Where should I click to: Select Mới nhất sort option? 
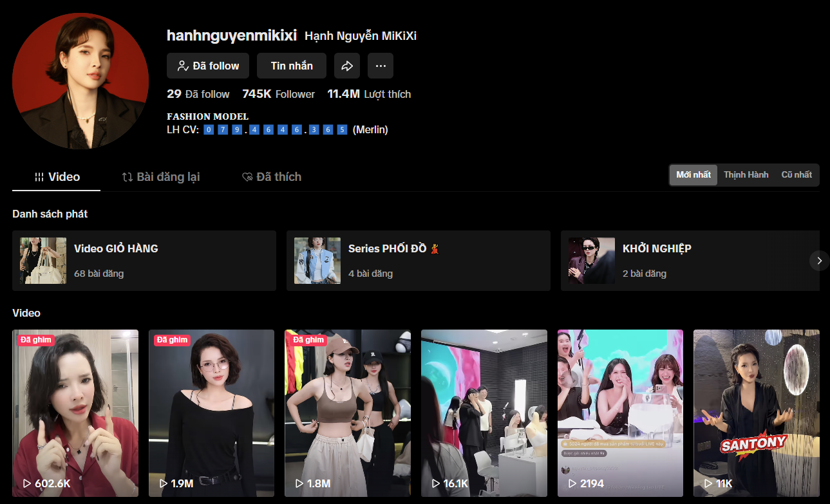click(693, 175)
